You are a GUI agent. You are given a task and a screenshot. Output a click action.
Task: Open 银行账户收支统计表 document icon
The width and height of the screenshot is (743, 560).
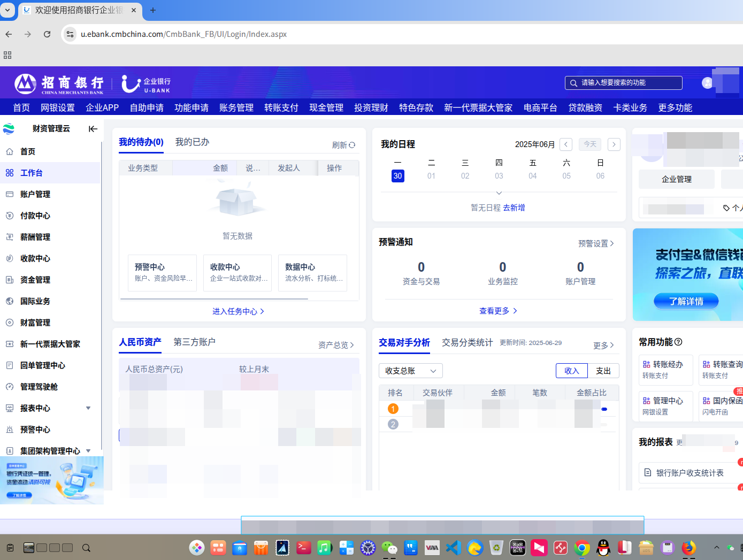[x=648, y=473]
